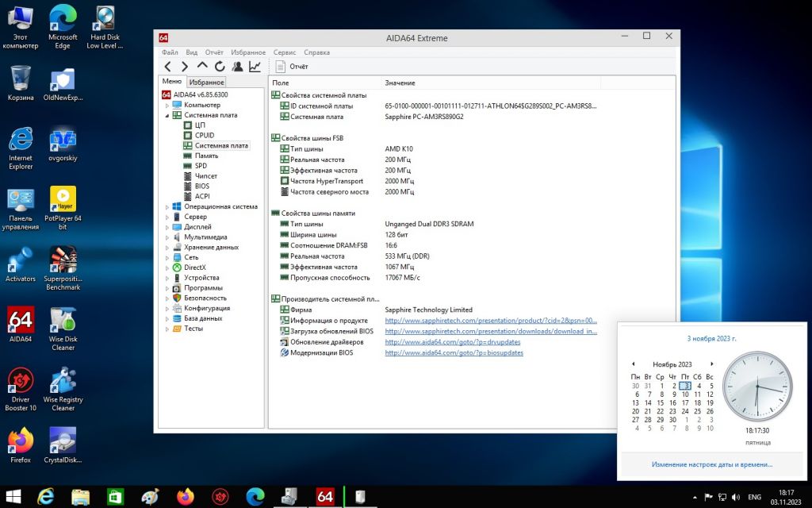
Task: Click the Unganged Dual DDR3 SDRAM value
Action: (429, 224)
